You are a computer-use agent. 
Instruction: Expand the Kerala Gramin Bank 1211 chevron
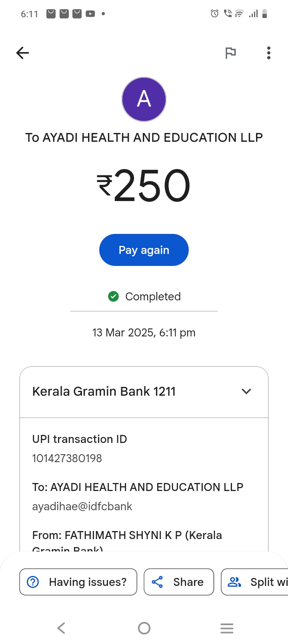pos(246,391)
